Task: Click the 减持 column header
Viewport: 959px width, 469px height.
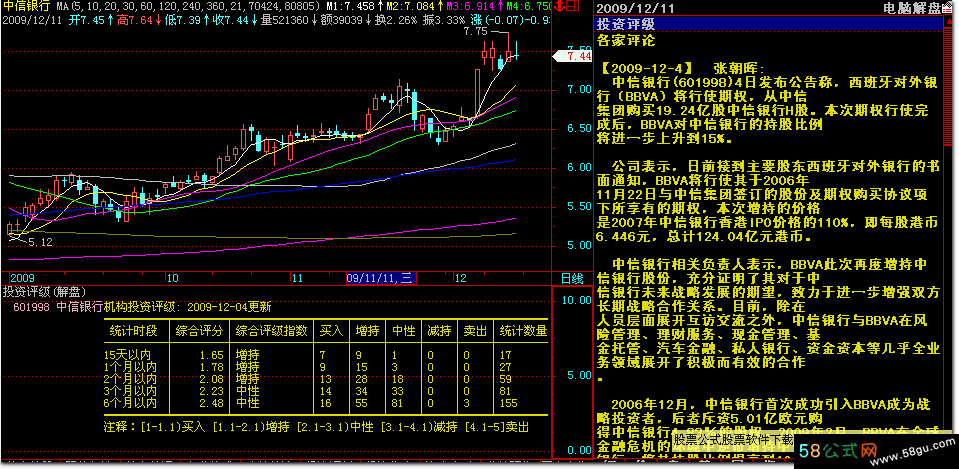Action: click(440, 331)
